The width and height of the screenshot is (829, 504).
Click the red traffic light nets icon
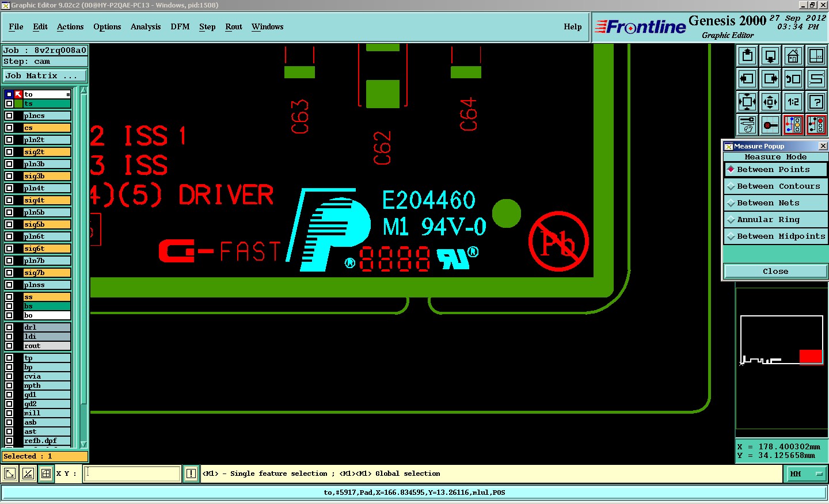(x=816, y=125)
